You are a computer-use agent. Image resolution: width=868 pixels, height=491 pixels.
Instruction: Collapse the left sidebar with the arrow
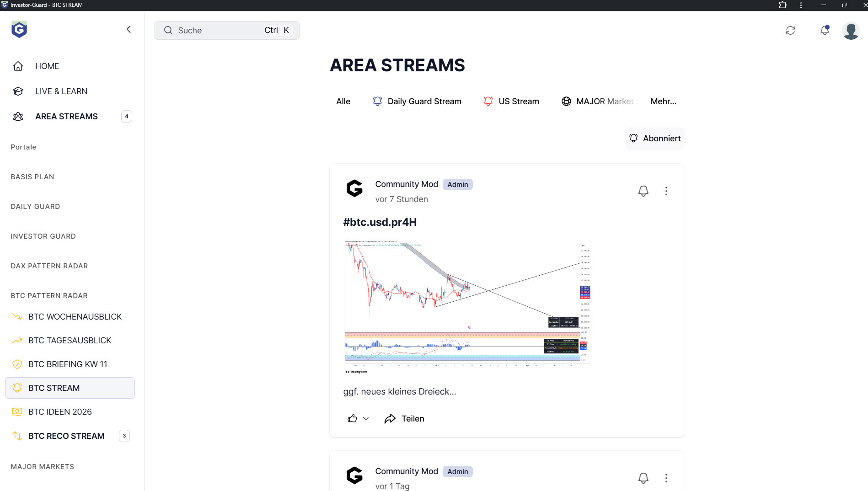pos(129,30)
